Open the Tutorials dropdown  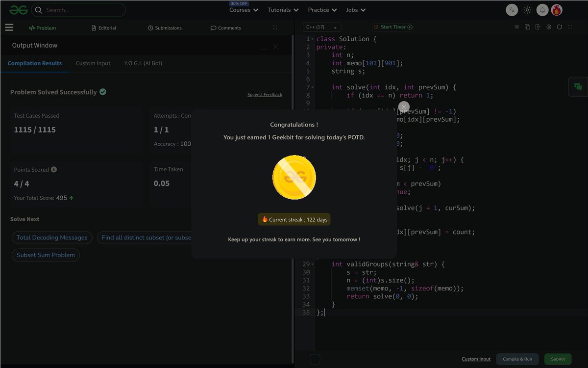(x=283, y=10)
